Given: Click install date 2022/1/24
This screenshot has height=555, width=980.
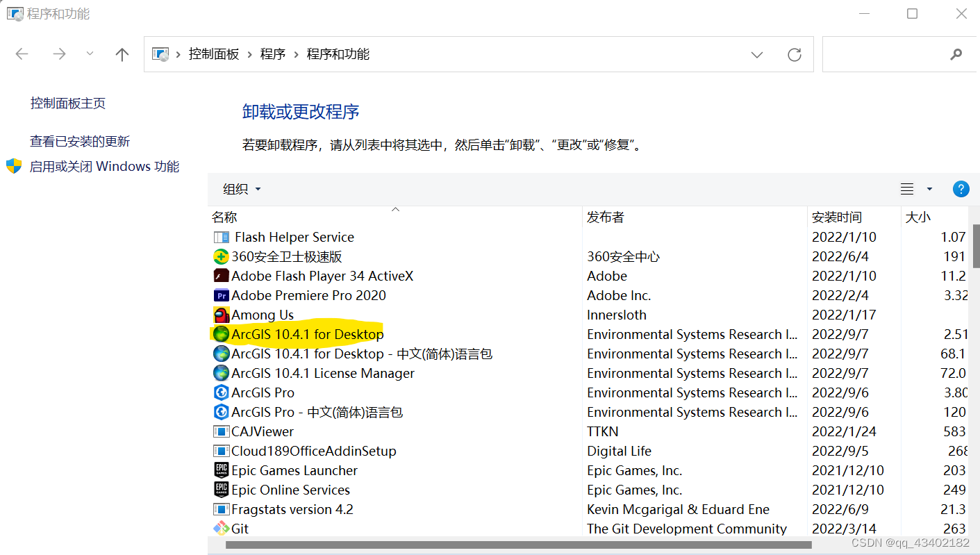Looking at the screenshot, I should [845, 431].
